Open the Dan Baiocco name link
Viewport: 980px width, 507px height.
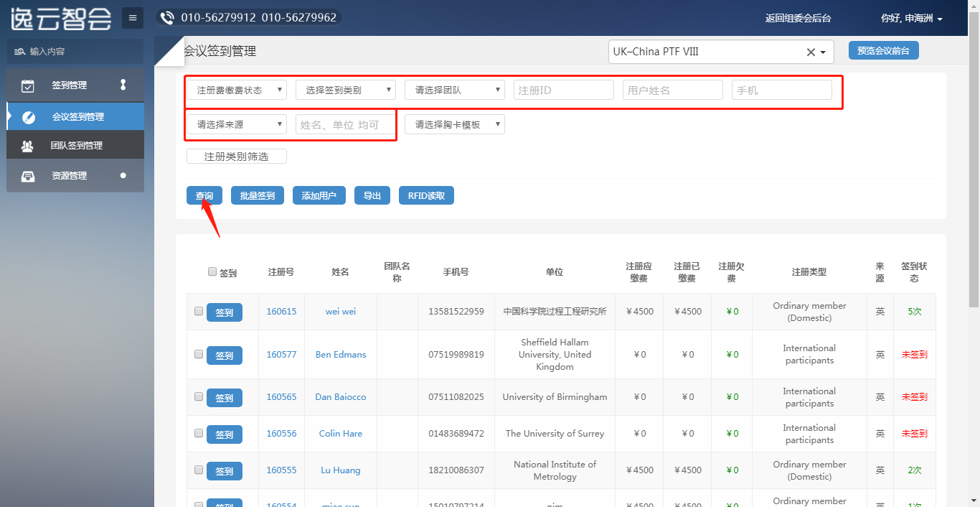(x=341, y=397)
